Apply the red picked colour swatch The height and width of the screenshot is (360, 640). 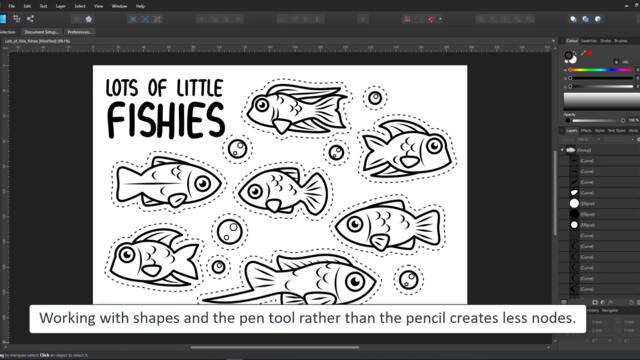(x=590, y=53)
